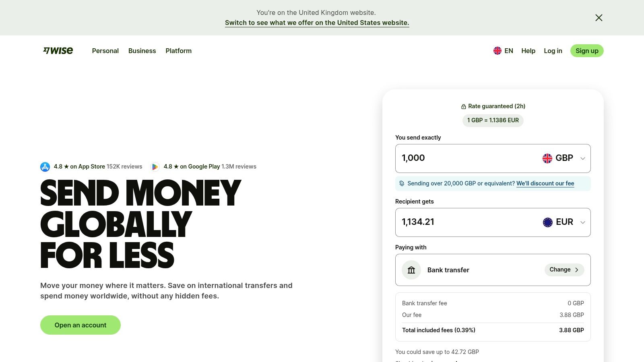Image resolution: width=644 pixels, height=362 pixels.
Task: Click the GBP flag in the send field
Action: coord(547,158)
